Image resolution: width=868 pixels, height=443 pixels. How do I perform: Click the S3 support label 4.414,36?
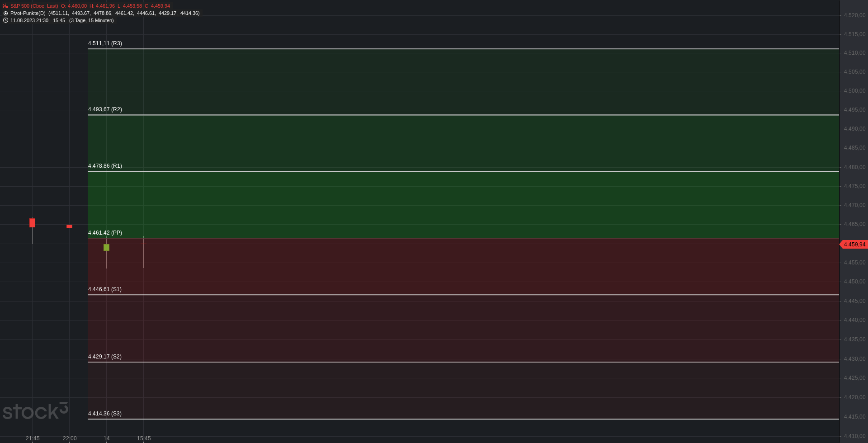point(105,414)
